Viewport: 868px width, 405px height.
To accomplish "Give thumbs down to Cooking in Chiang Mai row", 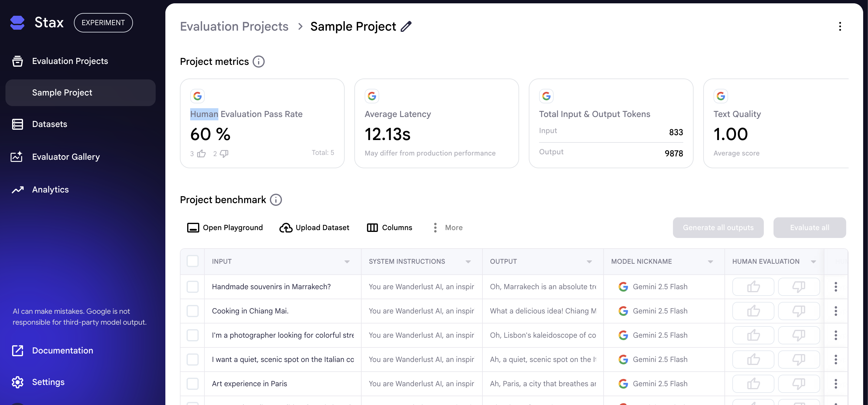I will click(x=798, y=311).
